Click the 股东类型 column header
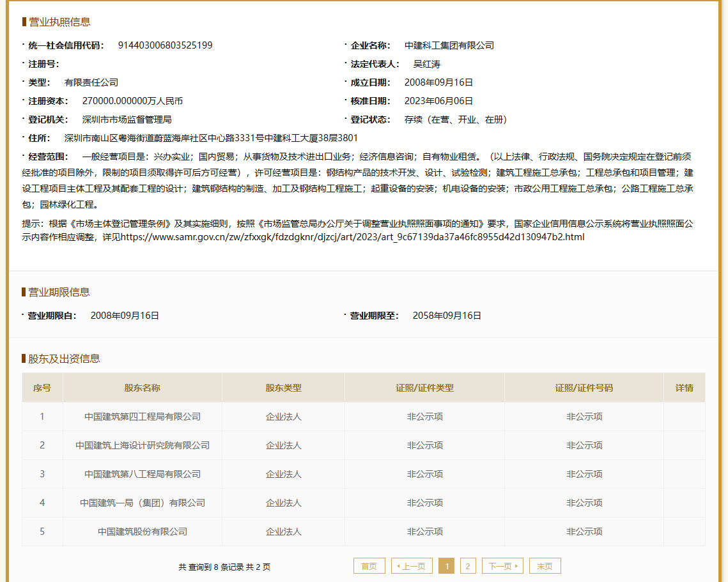 (283, 388)
